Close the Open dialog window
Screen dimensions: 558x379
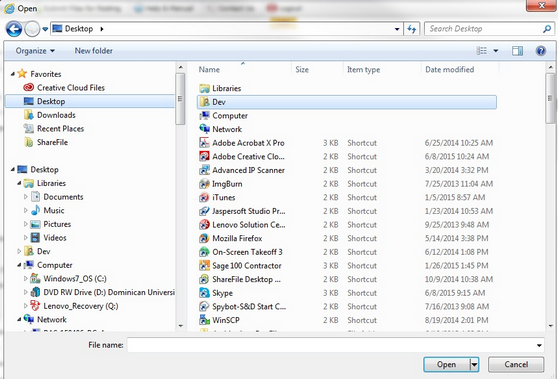pos(541,5)
